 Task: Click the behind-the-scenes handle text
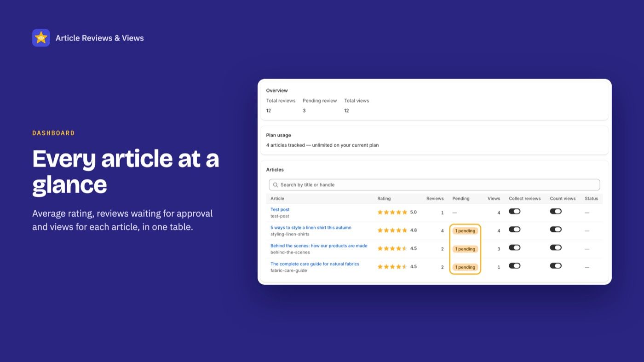[290, 253]
